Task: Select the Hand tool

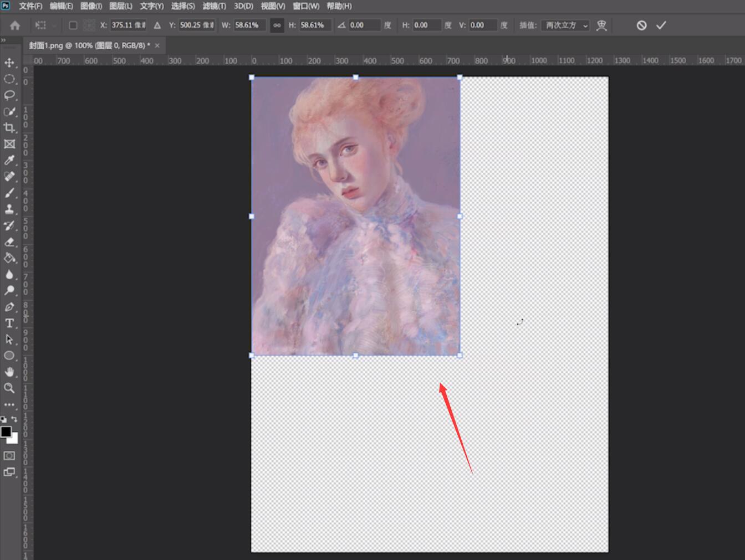Action: click(x=9, y=372)
